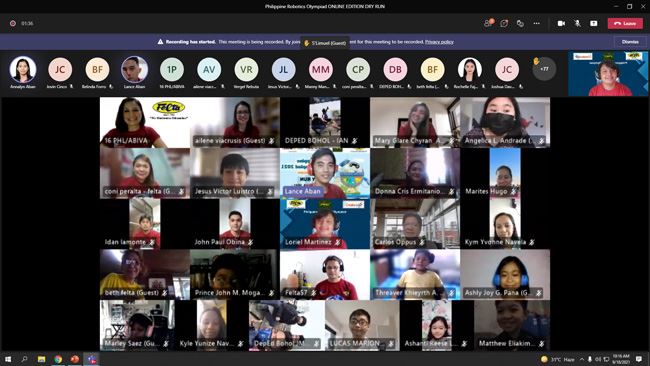Show hidden system tray icons chevron
The width and height of the screenshot is (650, 366).
tap(582, 359)
